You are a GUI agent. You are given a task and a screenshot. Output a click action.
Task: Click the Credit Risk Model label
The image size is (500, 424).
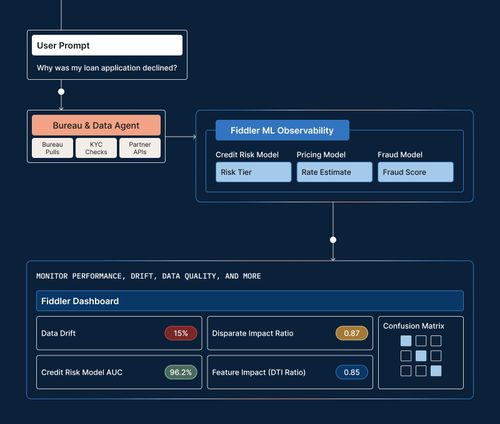[247, 155]
